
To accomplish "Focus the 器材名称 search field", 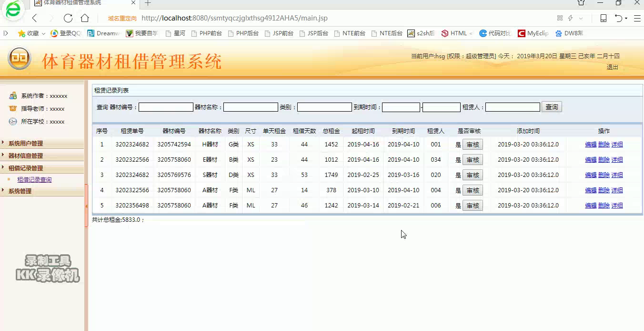I will [x=251, y=107].
